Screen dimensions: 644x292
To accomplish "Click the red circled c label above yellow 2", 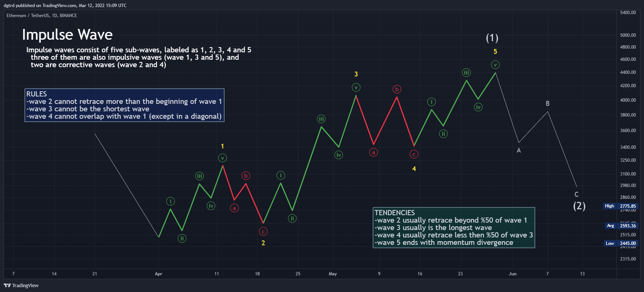I will (x=263, y=232).
